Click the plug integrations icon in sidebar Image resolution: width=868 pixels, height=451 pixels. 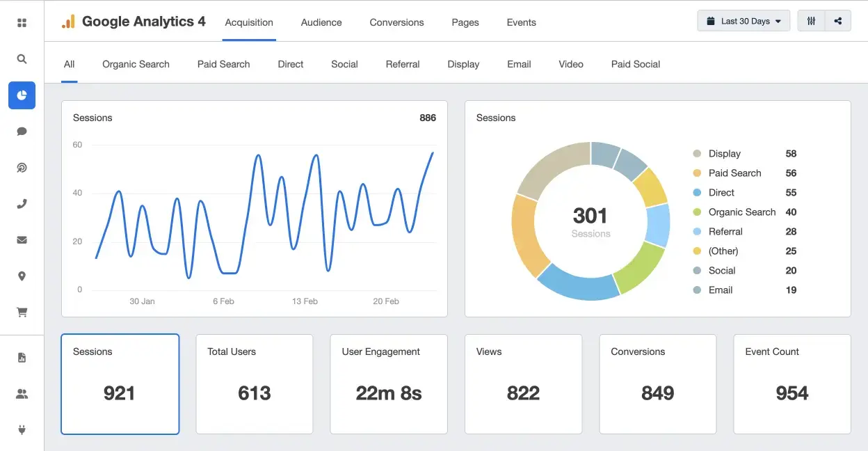[22, 430]
